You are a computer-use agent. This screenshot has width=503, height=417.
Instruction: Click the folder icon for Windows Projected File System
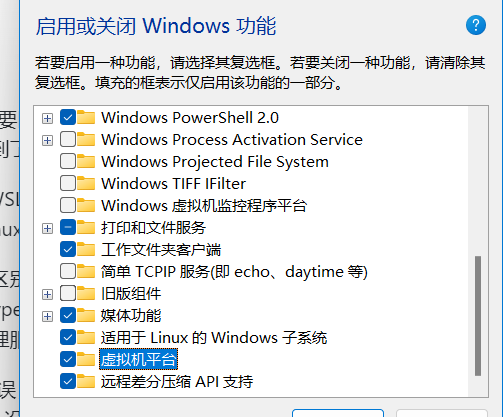(86, 161)
